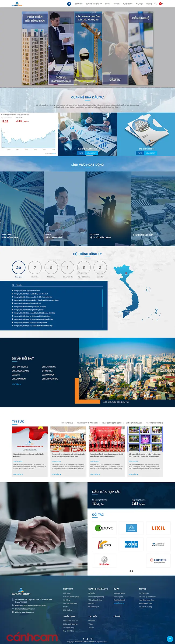The height and width of the screenshot is (644, 175).
Task: Open the footer Cổ phiếu link
Action: (x=92, y=593)
